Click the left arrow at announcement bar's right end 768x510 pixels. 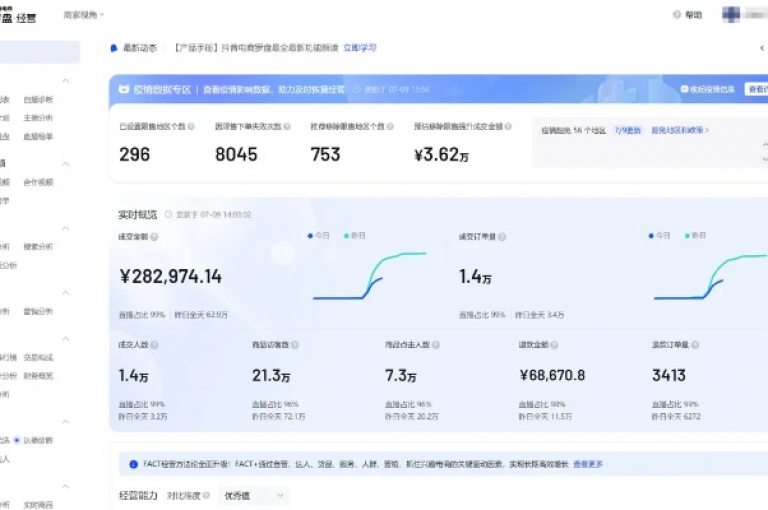click(x=762, y=48)
